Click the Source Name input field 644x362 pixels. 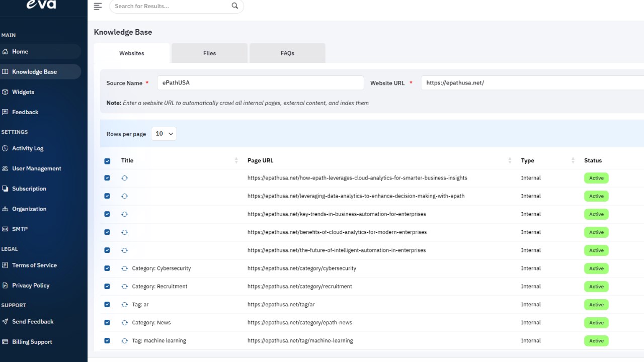(x=261, y=83)
